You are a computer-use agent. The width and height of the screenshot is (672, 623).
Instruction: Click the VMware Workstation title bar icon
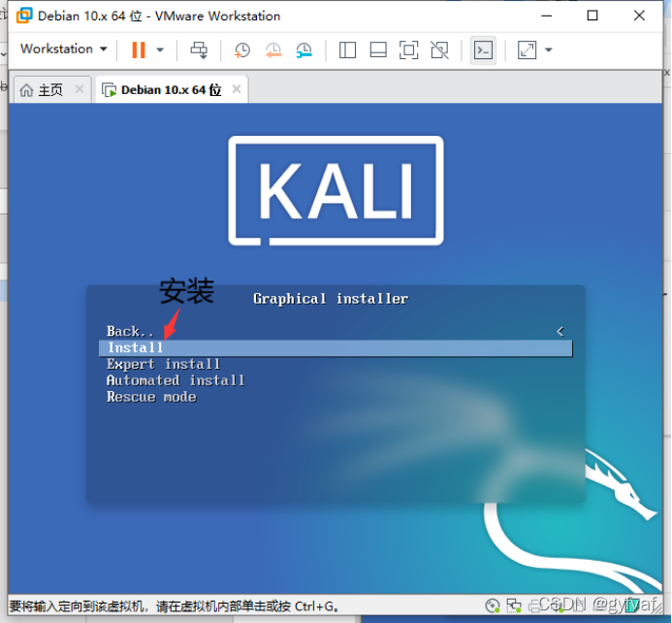tap(24, 16)
